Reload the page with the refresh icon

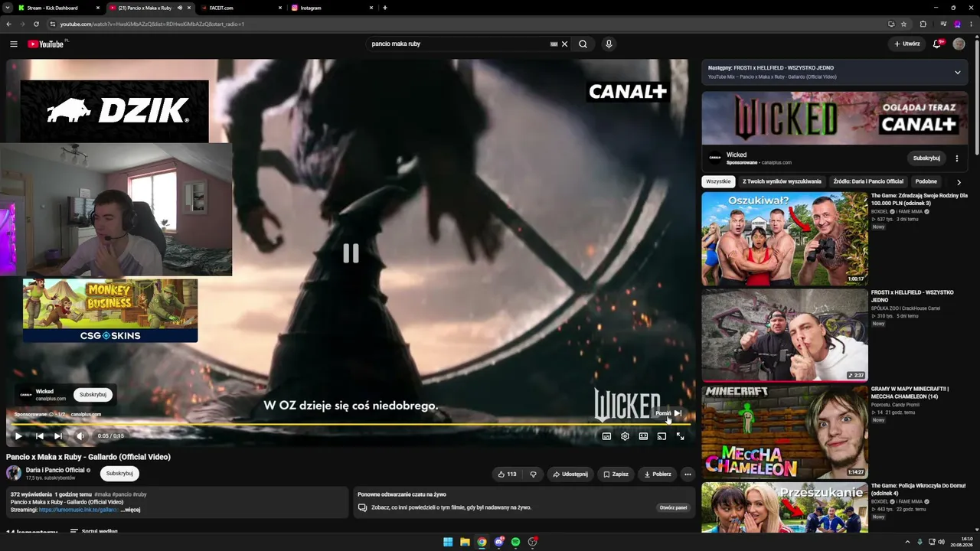click(36, 24)
